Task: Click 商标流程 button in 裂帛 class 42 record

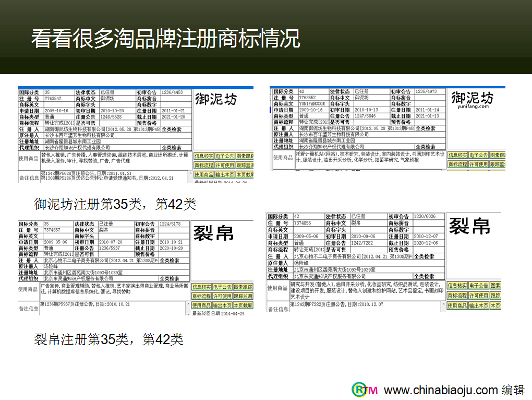Action: (x=457, y=296)
